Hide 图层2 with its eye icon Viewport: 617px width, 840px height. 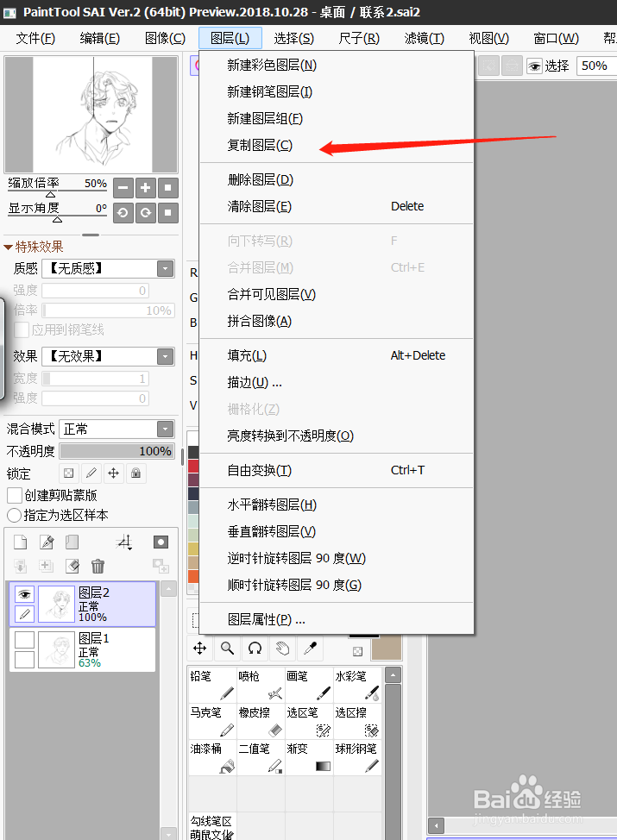click(x=24, y=594)
